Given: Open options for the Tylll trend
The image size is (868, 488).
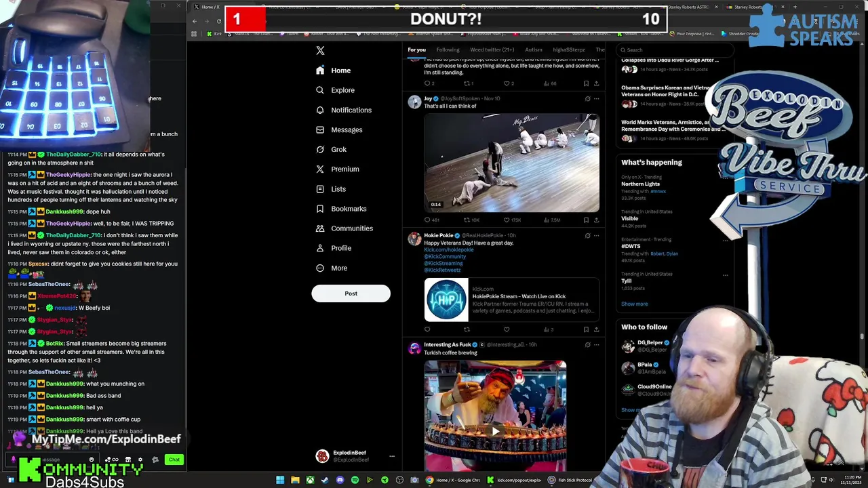Looking at the screenshot, I should pos(725,275).
